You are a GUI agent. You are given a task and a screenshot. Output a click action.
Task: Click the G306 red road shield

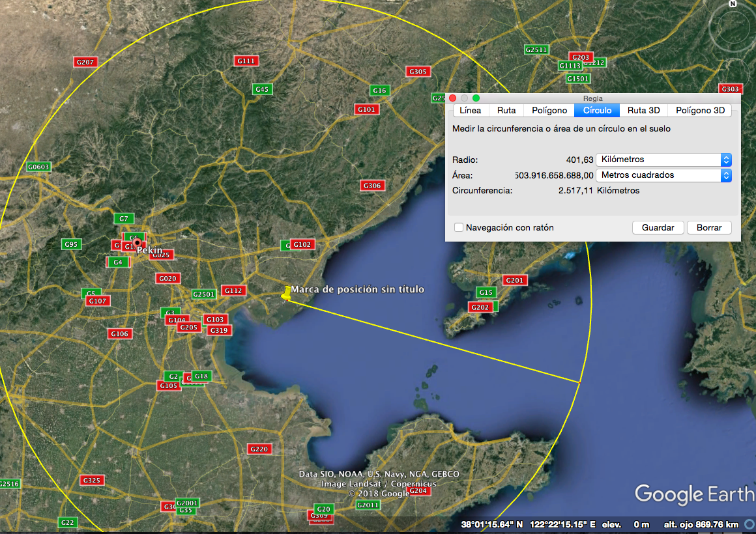372,186
